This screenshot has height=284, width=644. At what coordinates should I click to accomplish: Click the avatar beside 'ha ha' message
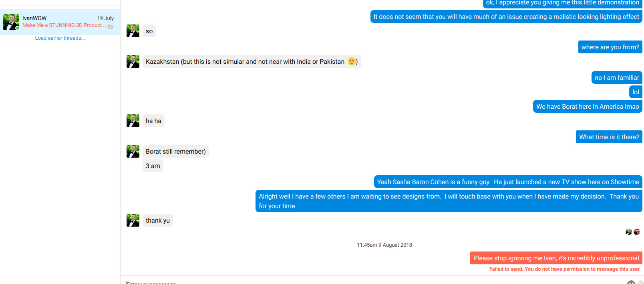pos(133,121)
